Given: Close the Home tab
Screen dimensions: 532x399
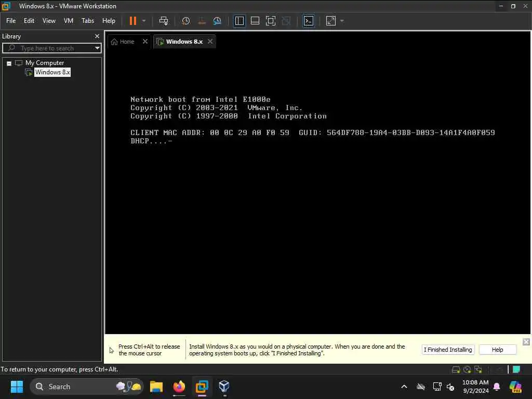Looking at the screenshot, I should (145, 42).
